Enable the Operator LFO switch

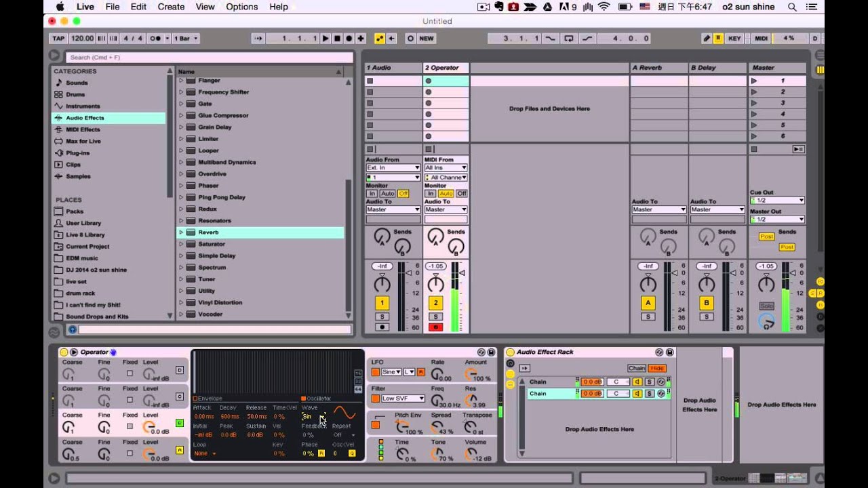pos(375,372)
